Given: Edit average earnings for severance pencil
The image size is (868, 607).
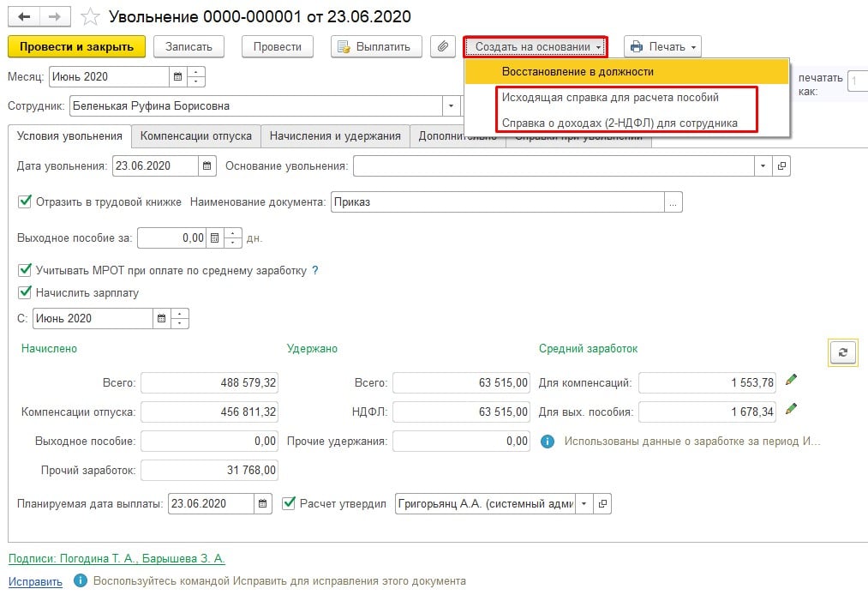Looking at the screenshot, I should pyautogui.click(x=791, y=409).
